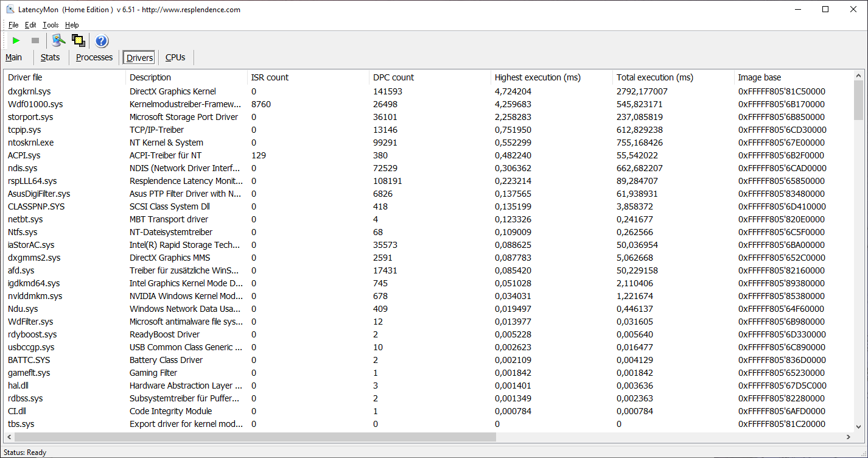Select the storport.sys driver row
Image resolution: width=868 pixels, height=458 pixels.
coord(429,117)
